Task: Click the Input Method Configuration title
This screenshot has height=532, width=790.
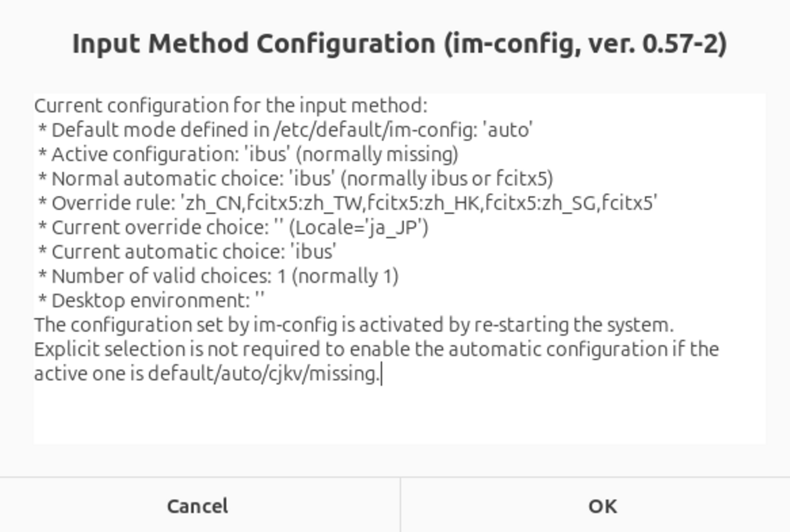Action: coord(399,44)
